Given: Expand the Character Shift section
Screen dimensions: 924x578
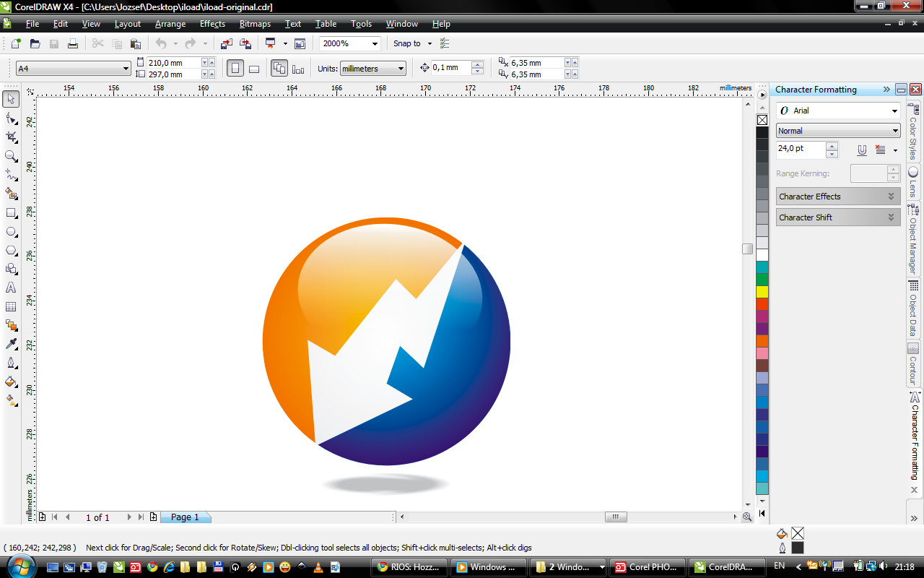Looking at the screenshot, I should click(x=838, y=217).
